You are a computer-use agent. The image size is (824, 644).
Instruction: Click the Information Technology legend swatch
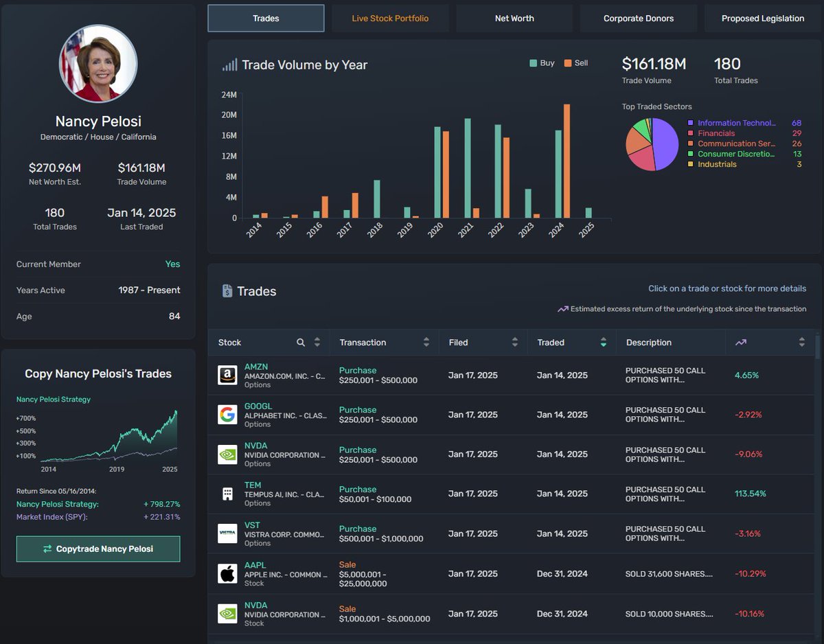coord(690,124)
